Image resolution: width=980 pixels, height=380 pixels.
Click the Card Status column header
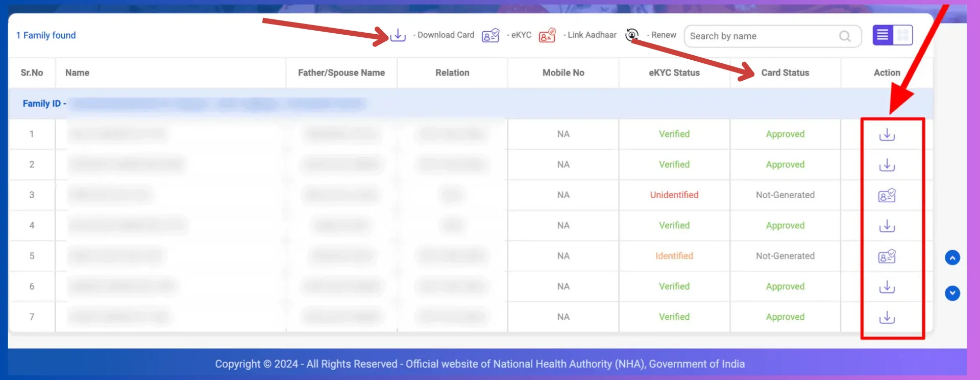click(785, 73)
